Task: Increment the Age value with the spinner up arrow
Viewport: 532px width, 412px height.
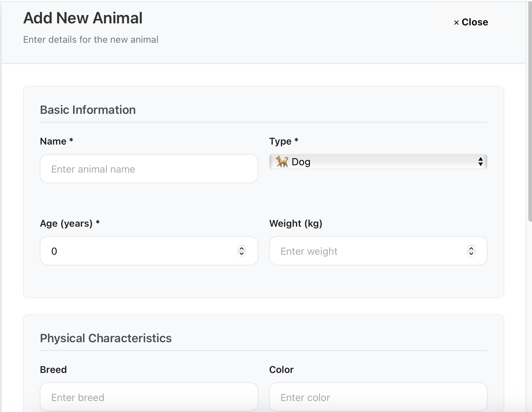Action: point(241,248)
